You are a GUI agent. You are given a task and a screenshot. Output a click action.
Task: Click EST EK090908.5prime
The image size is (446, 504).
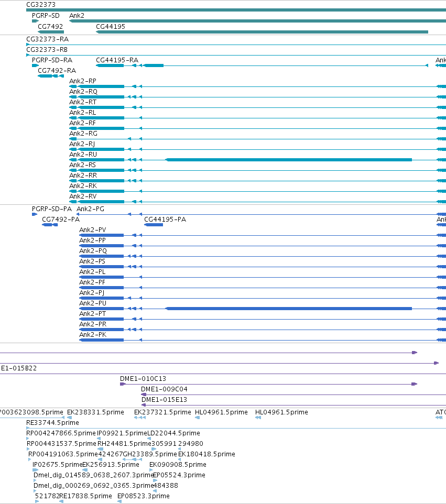coord(178,465)
